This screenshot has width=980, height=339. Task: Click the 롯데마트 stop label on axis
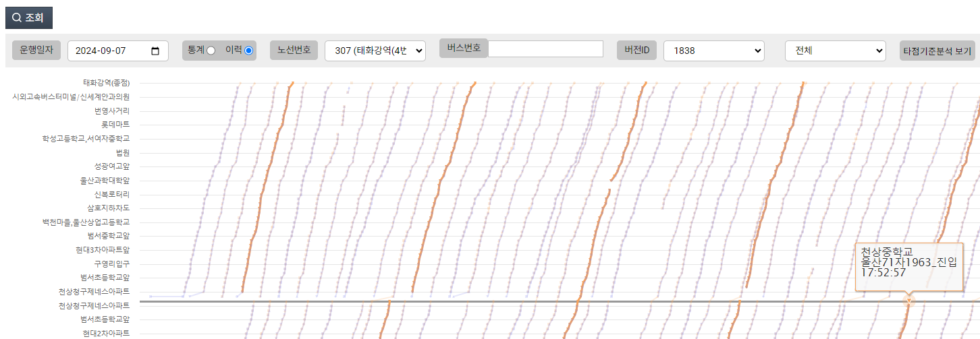[x=115, y=125]
